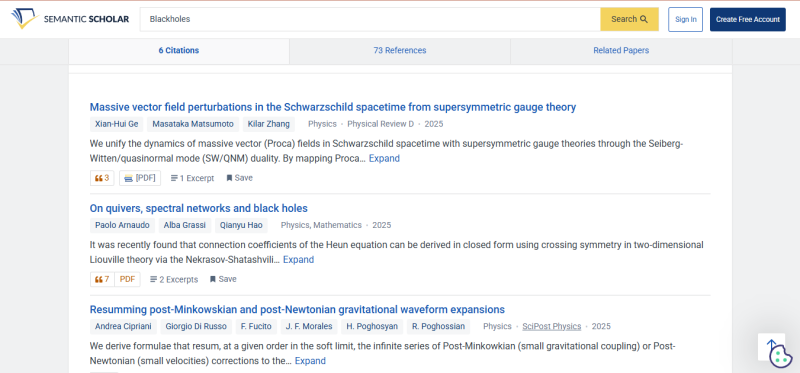Open the [PDF] link of first paper

[x=140, y=178]
